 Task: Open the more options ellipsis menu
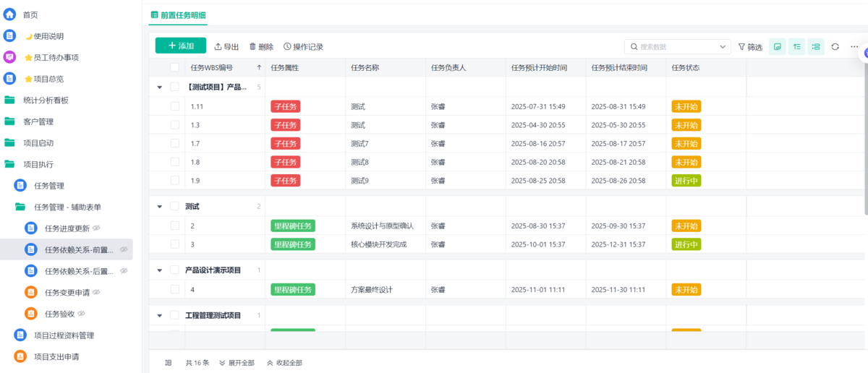(x=854, y=46)
